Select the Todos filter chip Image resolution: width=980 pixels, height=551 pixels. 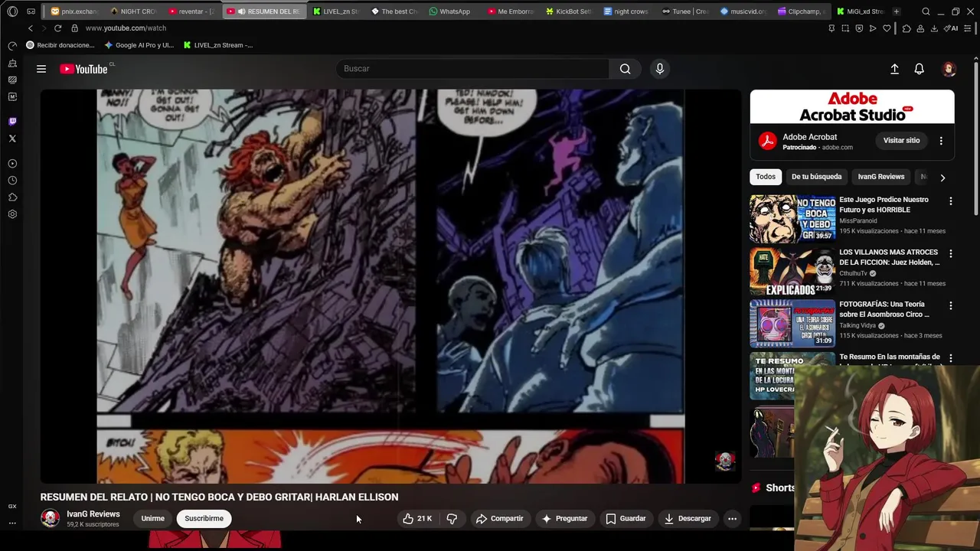click(766, 177)
